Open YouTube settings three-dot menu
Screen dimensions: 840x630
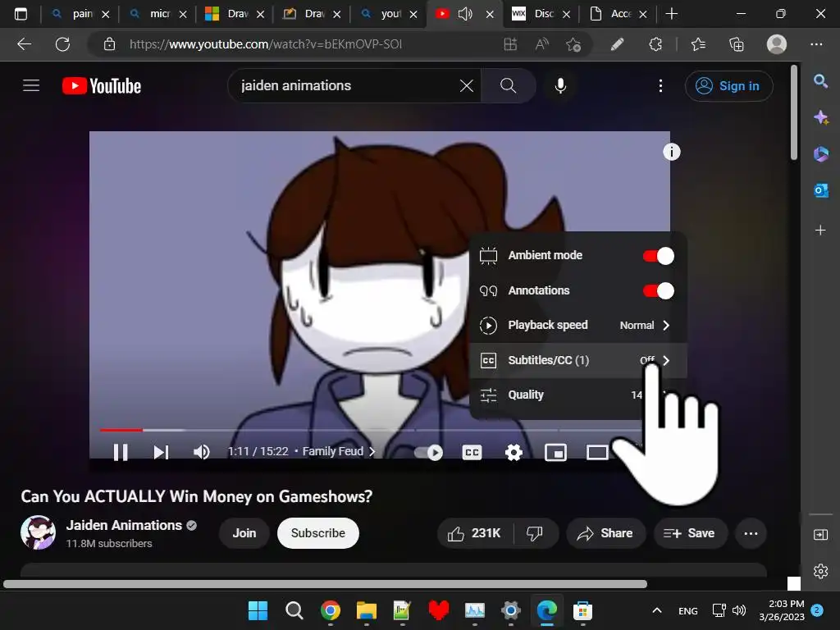click(660, 85)
